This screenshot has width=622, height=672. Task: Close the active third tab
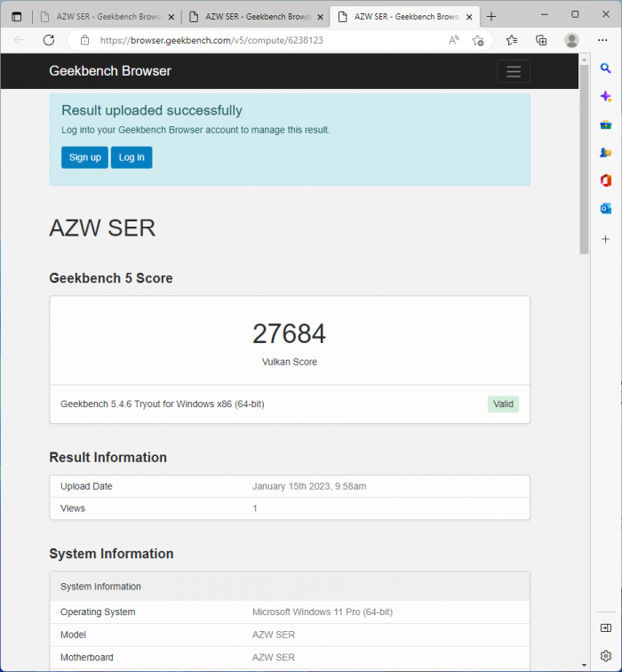click(469, 17)
